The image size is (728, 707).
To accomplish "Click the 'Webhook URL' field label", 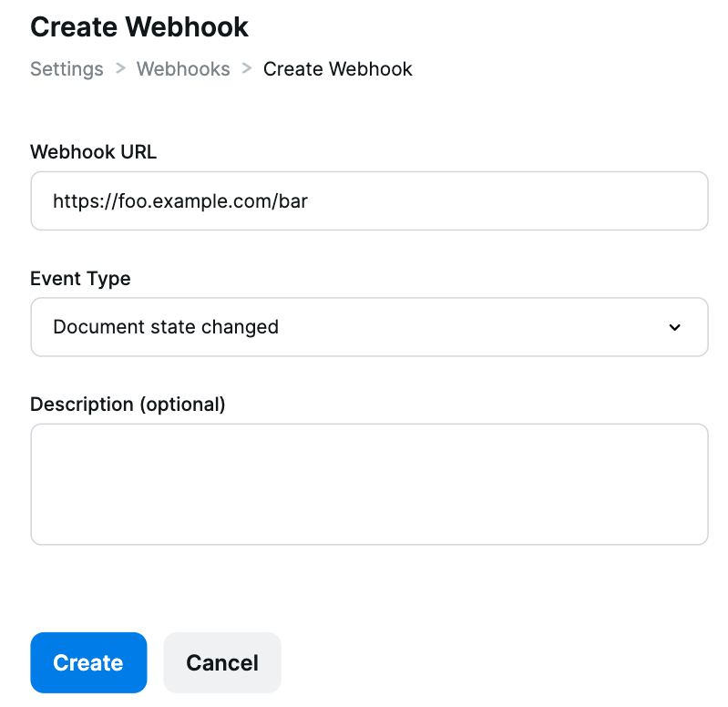I will tap(93, 152).
